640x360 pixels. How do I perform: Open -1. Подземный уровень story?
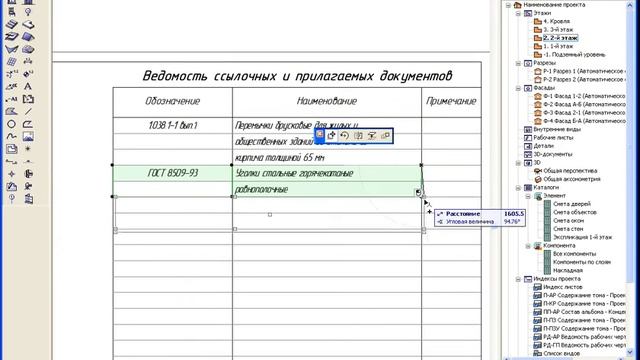click(574, 55)
